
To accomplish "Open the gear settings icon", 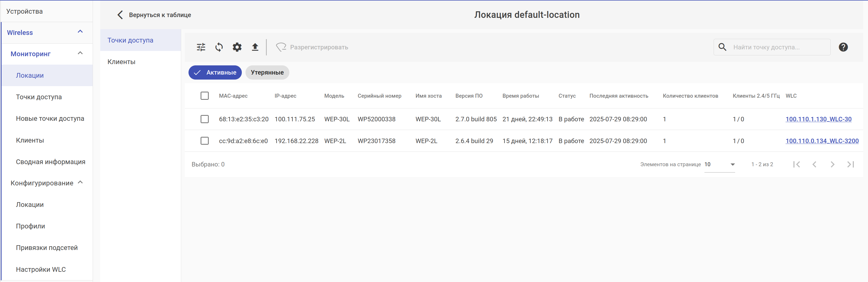I will point(237,47).
